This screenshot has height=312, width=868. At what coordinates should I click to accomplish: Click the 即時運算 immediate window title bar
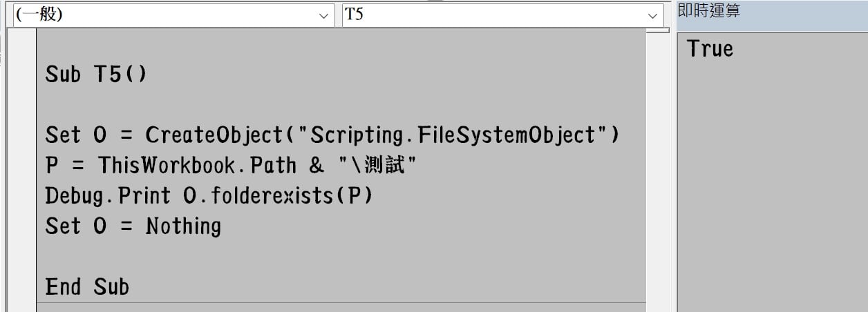[x=772, y=12]
